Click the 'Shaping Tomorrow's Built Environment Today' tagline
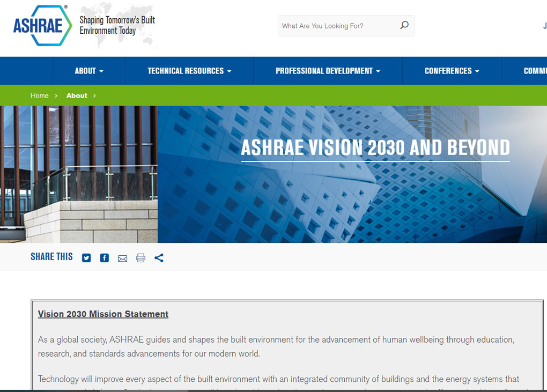Viewport: 547px width, 392px height. [117, 25]
